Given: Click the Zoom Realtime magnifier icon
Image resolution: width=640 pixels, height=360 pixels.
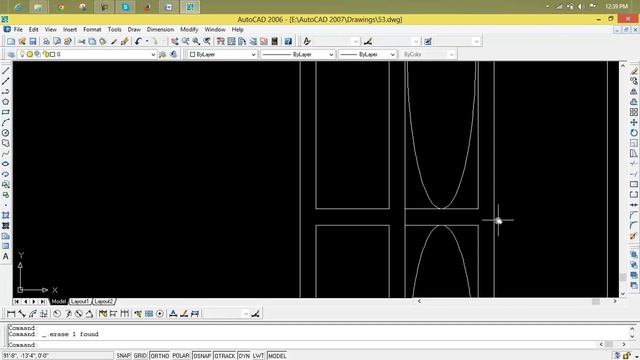Looking at the screenshot, I should [x=186, y=41].
